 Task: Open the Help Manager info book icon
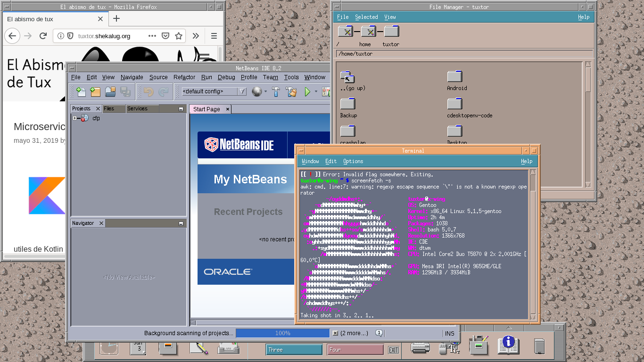(508, 345)
